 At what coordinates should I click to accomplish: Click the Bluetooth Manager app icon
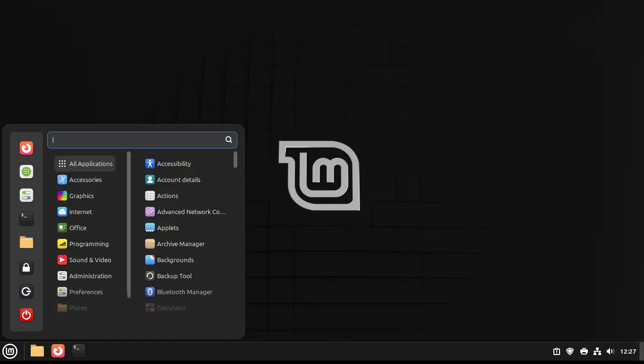point(150,292)
